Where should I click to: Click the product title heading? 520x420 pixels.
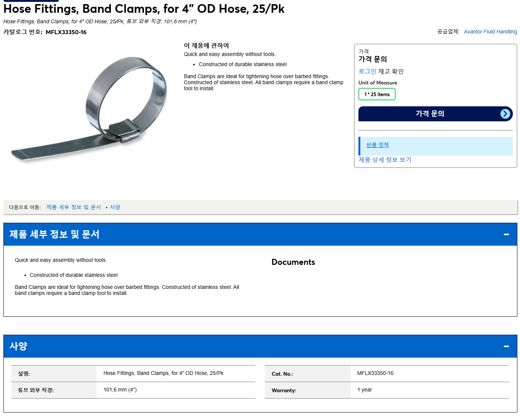pos(144,9)
